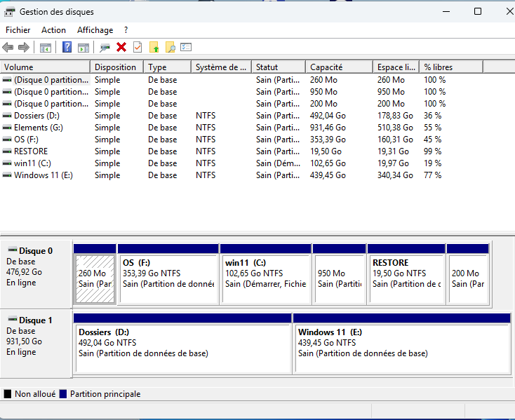This screenshot has width=515, height=420.
Task: Click the Forward arrow in toolbar
Action: coord(23,47)
